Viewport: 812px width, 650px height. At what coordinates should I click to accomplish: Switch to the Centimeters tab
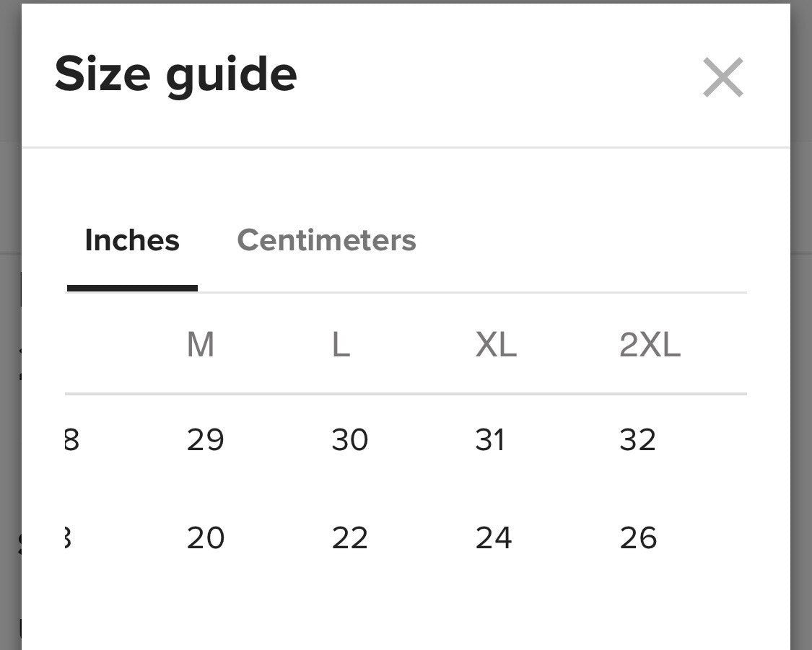pos(326,240)
